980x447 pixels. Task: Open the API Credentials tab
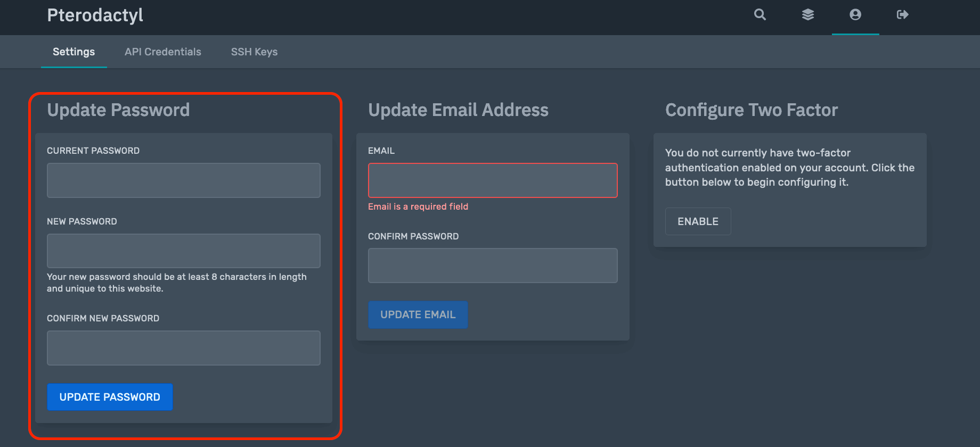coord(163,52)
